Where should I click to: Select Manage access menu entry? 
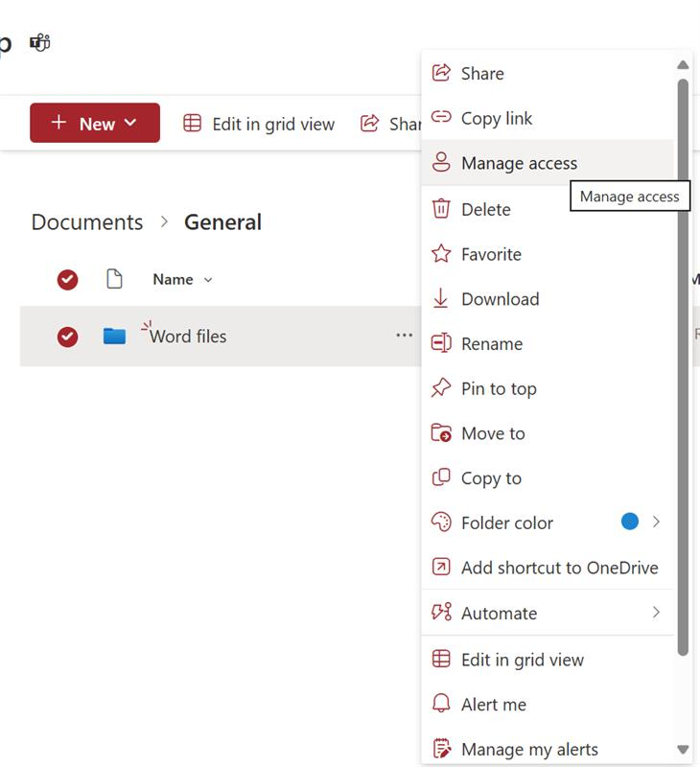click(548, 163)
